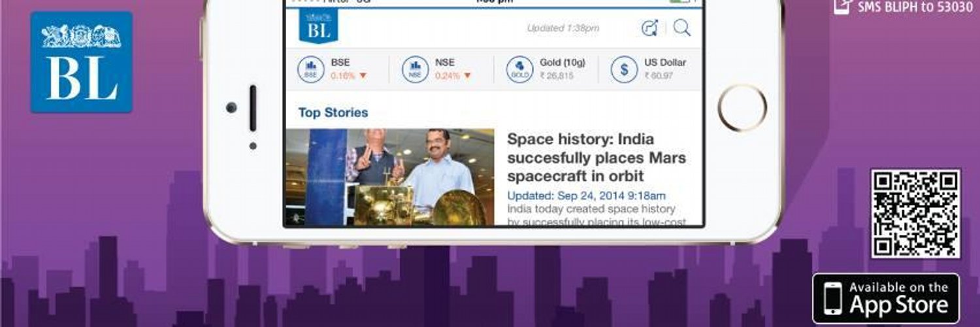Screen dimensions: 980x327
Task: Open the Top Stories section heading
Action: (333, 112)
